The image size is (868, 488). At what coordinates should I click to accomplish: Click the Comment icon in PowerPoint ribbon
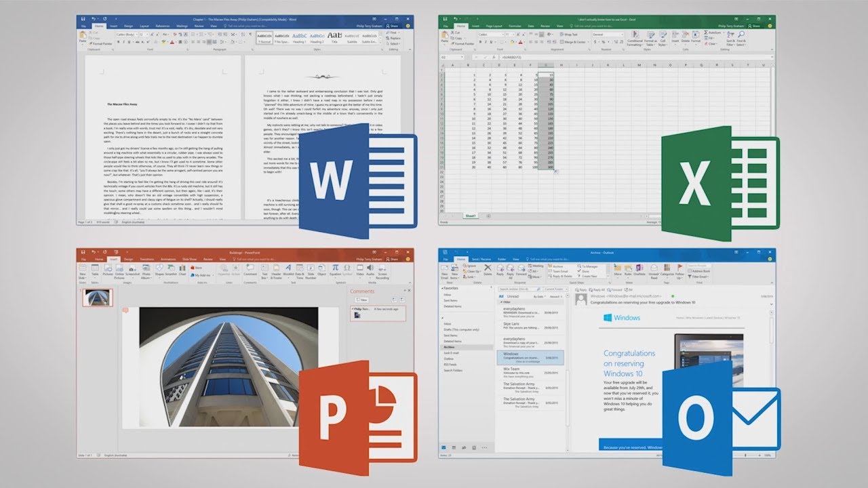tap(250, 267)
